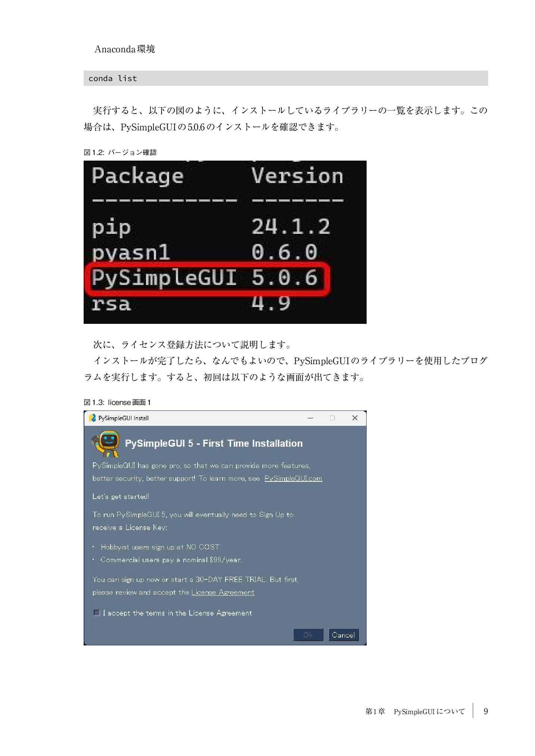
Task: Click the Python icon in dialog title bar
Action: click(x=92, y=418)
